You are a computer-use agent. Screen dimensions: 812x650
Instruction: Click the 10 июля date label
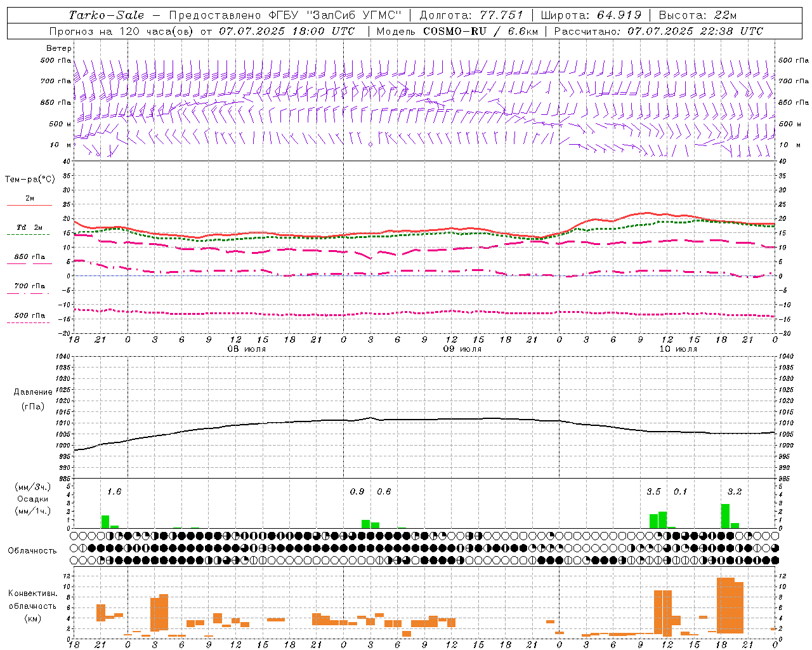[x=678, y=349]
